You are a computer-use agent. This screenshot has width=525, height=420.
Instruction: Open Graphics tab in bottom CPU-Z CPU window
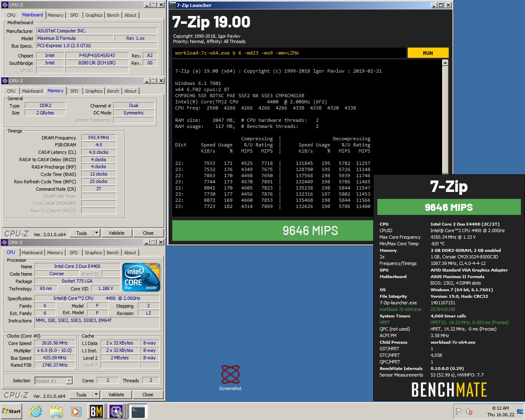[93, 253]
